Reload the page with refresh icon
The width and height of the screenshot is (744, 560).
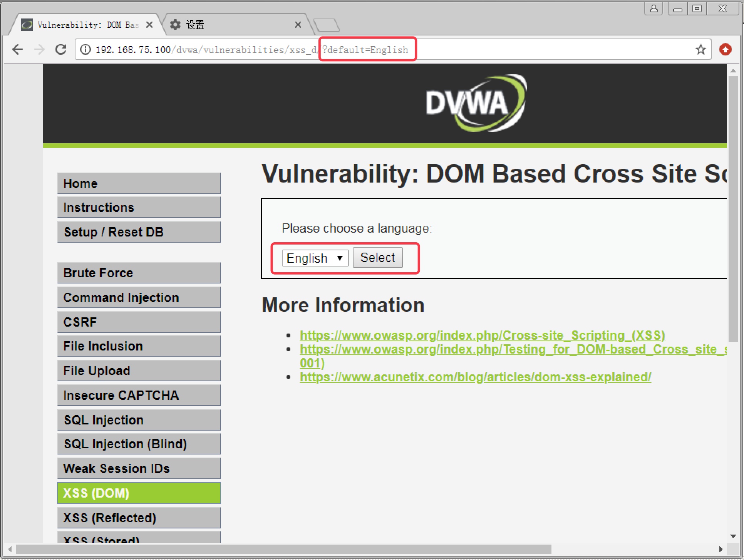61,49
